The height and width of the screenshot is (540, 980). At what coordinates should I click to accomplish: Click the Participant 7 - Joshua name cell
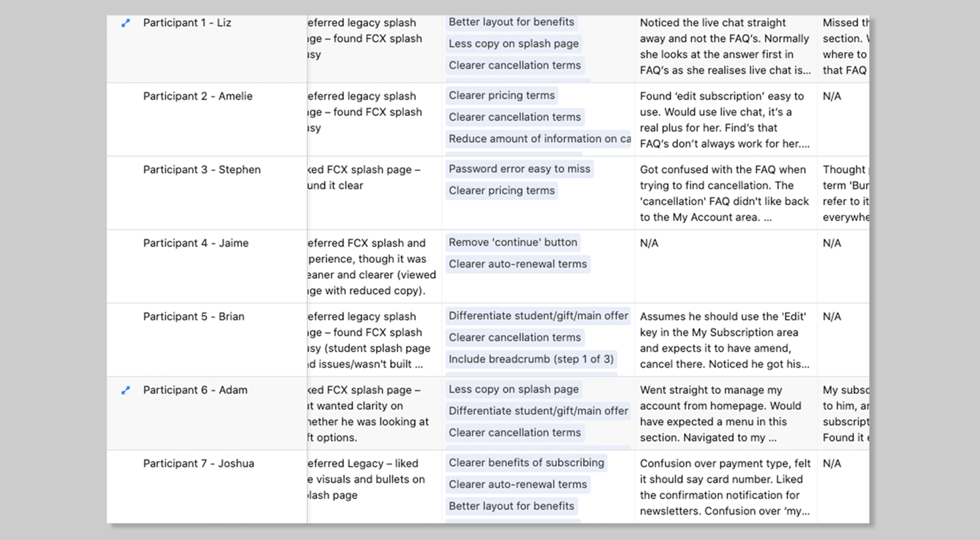198,463
